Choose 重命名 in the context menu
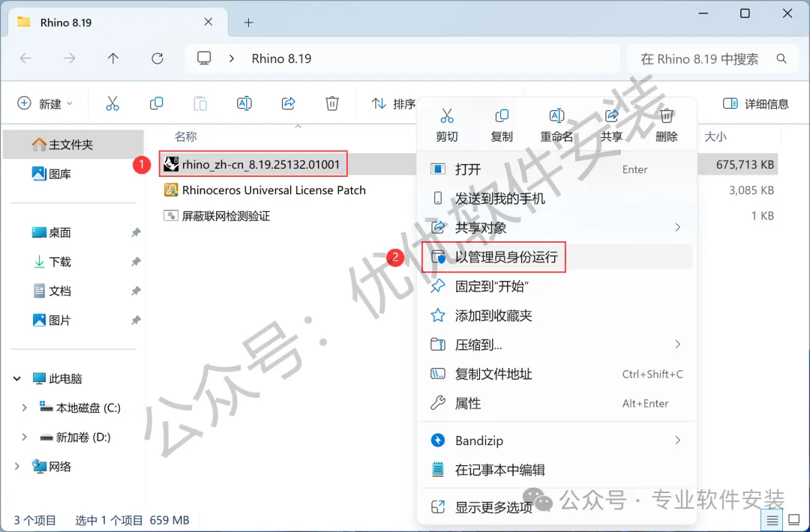 pyautogui.click(x=556, y=125)
